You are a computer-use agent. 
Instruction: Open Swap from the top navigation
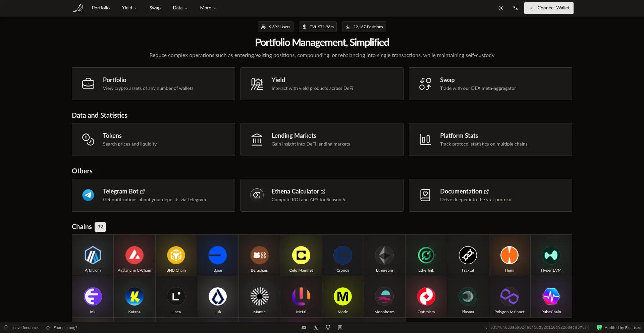tap(155, 8)
